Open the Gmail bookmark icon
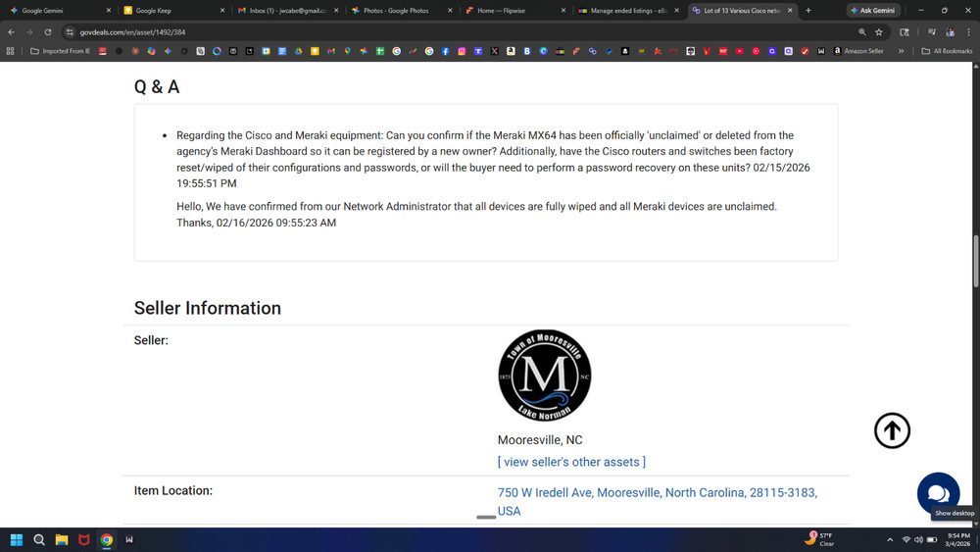The height and width of the screenshot is (552, 980). (331, 51)
